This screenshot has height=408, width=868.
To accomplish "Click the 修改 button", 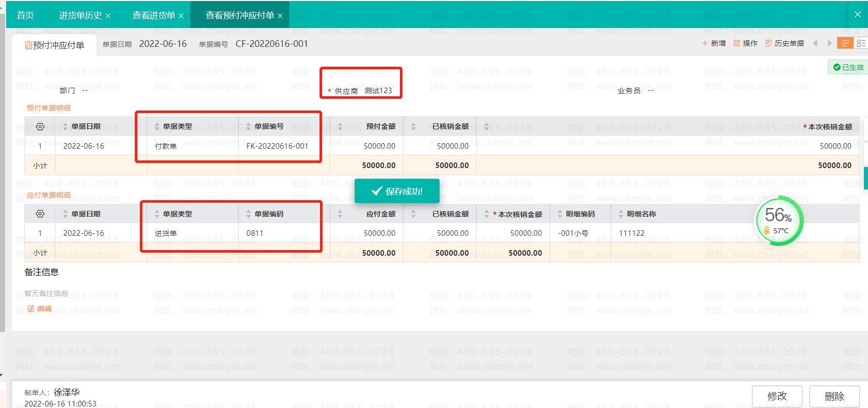I will 777,396.
